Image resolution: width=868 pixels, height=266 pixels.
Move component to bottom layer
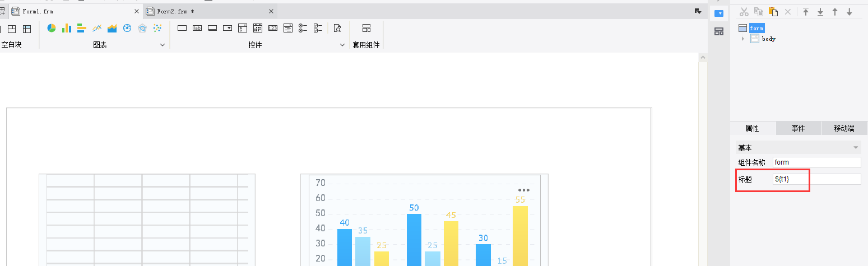[x=820, y=12]
